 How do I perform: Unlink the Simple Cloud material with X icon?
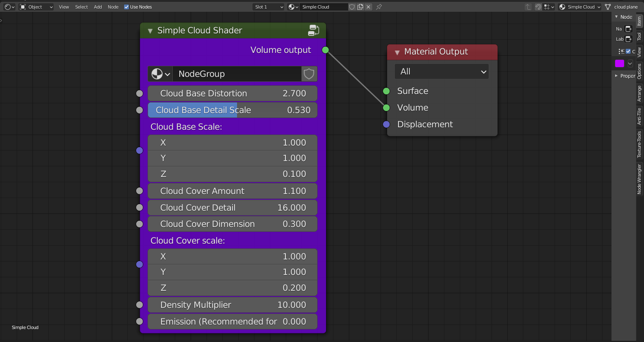(x=368, y=7)
